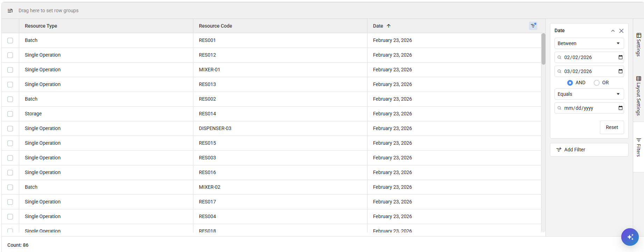
Task: Open calendar picker for empty mm/dd/yyyy field
Action: coord(620,108)
